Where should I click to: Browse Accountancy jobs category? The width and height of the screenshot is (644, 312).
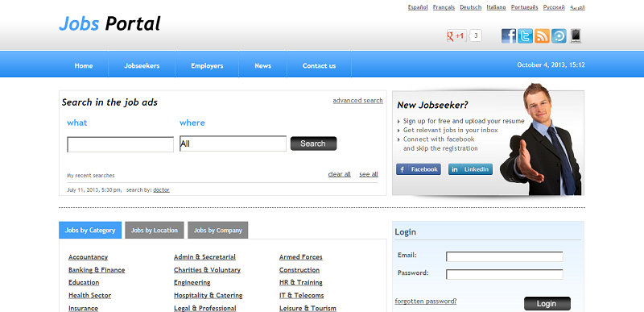pyautogui.click(x=88, y=257)
